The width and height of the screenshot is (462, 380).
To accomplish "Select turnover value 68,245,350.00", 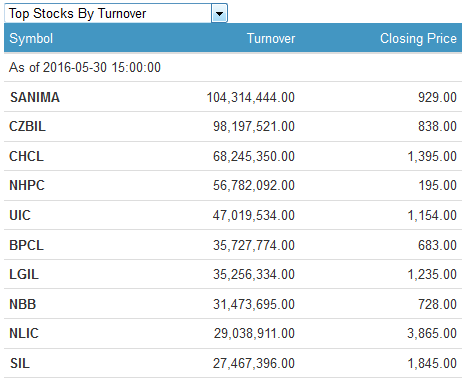I will tap(254, 156).
